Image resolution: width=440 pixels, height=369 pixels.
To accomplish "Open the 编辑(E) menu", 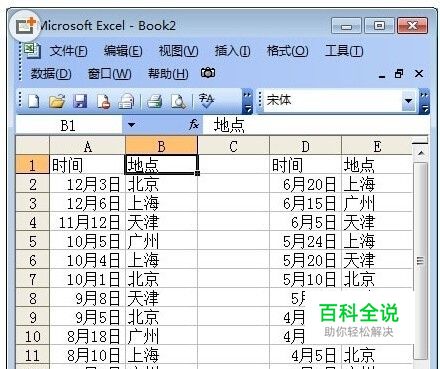I will pyautogui.click(x=123, y=51).
